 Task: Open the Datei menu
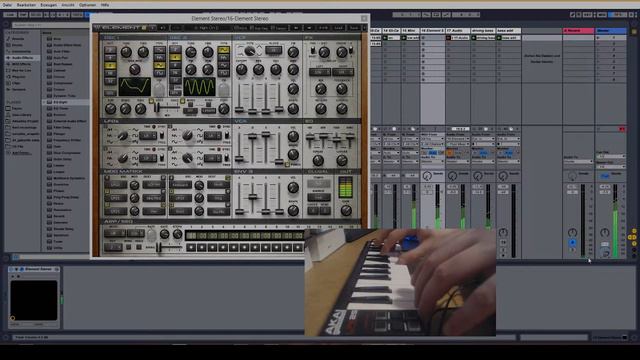7,5
